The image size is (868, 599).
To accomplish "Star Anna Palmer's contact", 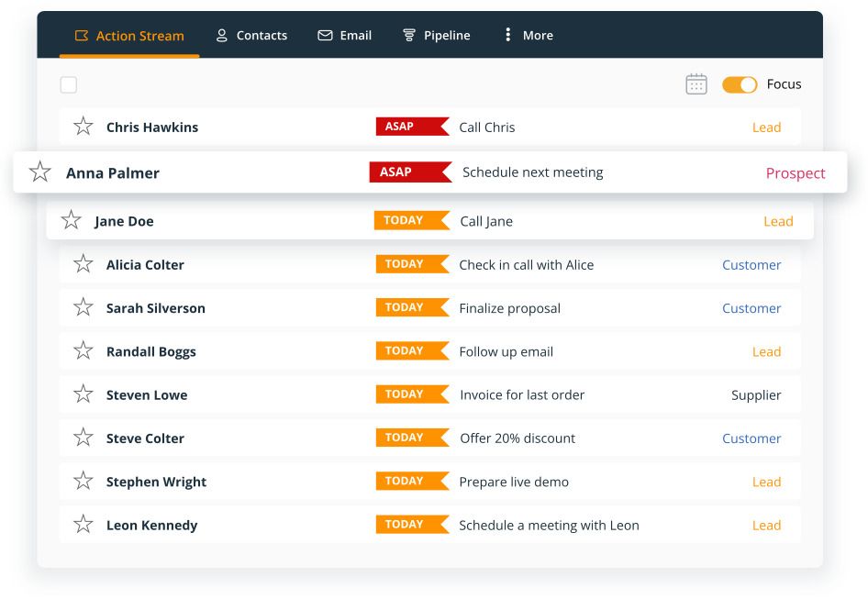I will 39,172.
